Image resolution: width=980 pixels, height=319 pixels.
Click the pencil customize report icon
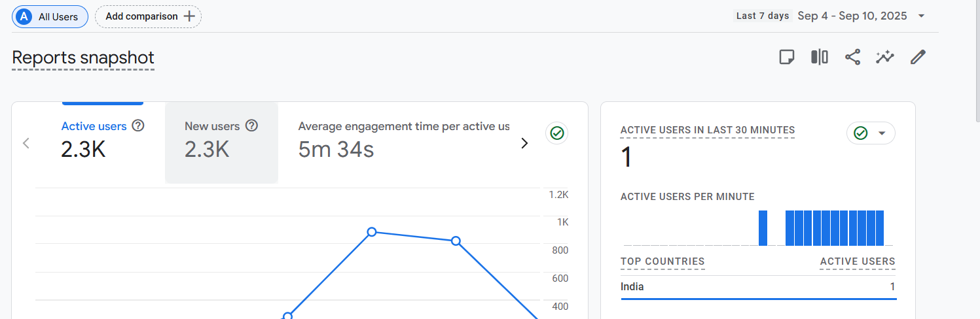click(x=918, y=58)
